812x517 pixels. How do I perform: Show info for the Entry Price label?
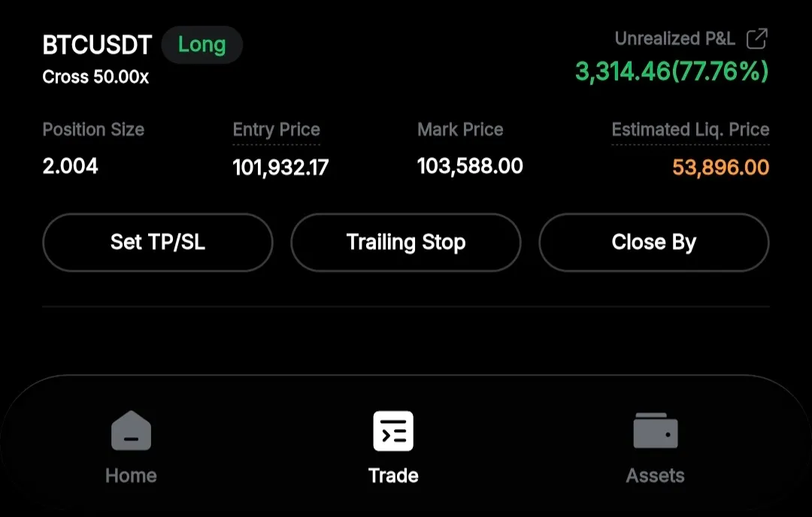pos(276,130)
